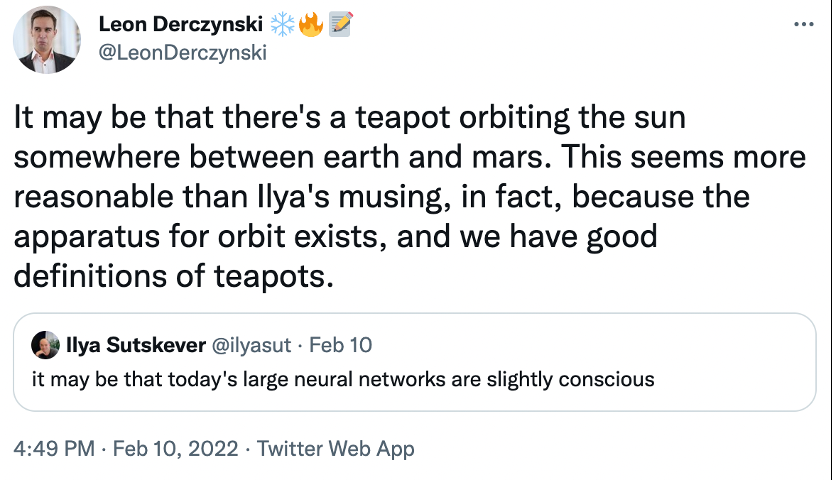
Task: Click the 4:49 PM timestamp
Action: [x=54, y=449]
